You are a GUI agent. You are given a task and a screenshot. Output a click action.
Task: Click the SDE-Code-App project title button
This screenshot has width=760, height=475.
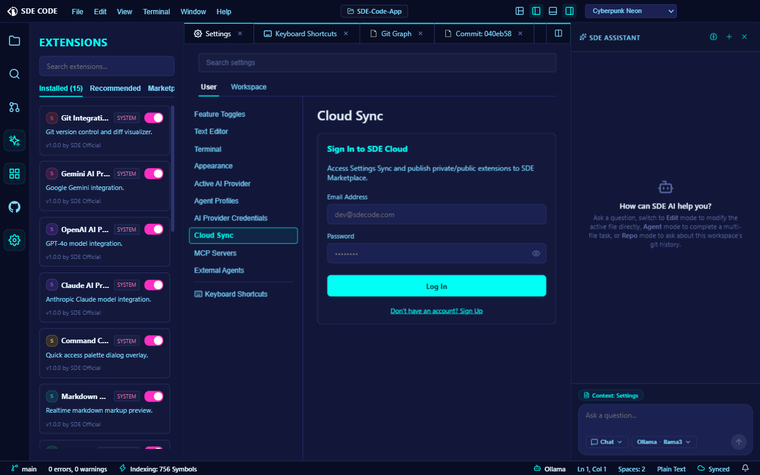(374, 11)
